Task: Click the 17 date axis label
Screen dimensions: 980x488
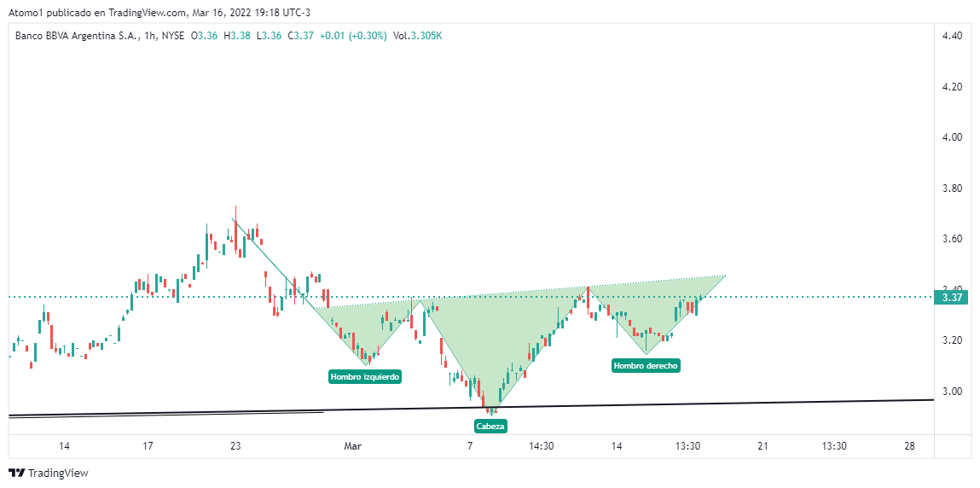Action: (148, 446)
